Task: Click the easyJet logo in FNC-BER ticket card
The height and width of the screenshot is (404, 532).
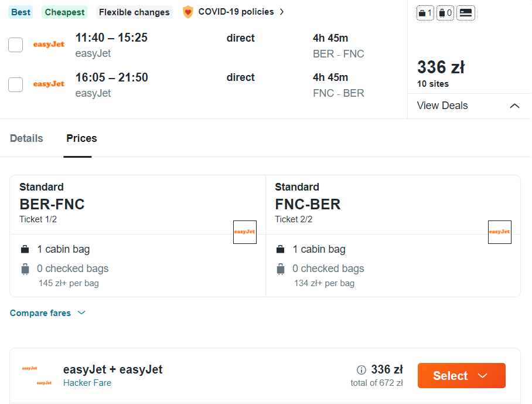Action: coord(500,232)
